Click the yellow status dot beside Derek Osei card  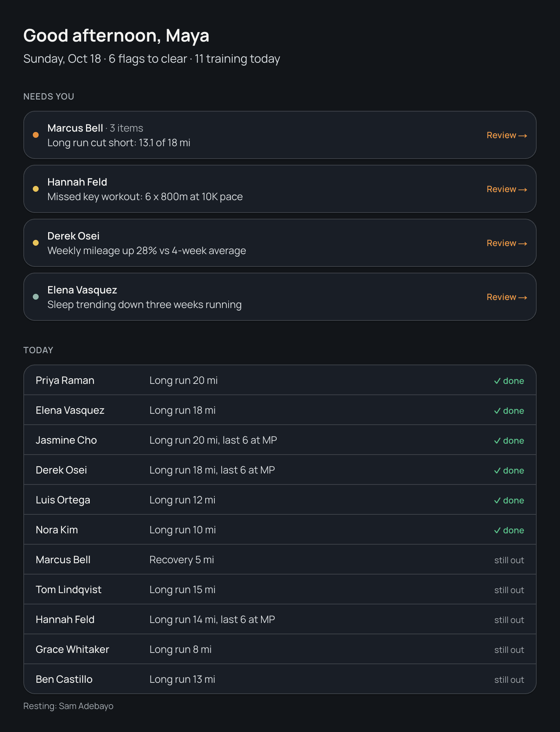[x=36, y=243]
